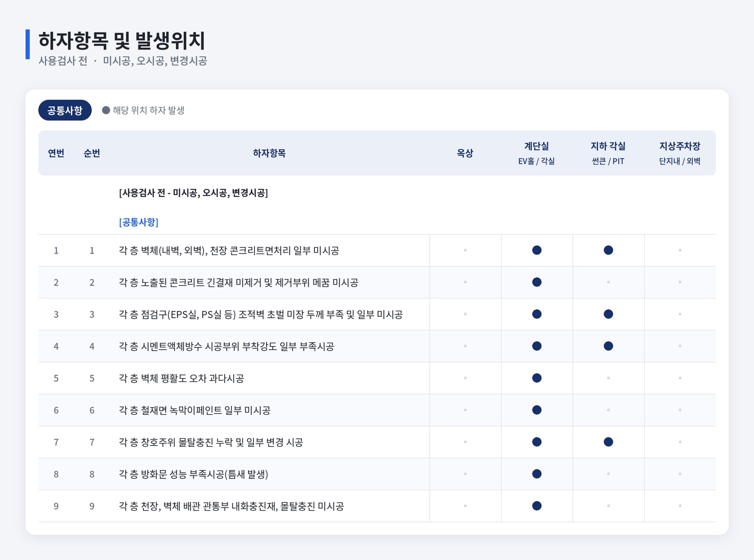Click 지하 각실 cell of 배관 관통부 내화충진재 row
Image resolution: width=754 pixels, height=560 pixels.
point(608,506)
